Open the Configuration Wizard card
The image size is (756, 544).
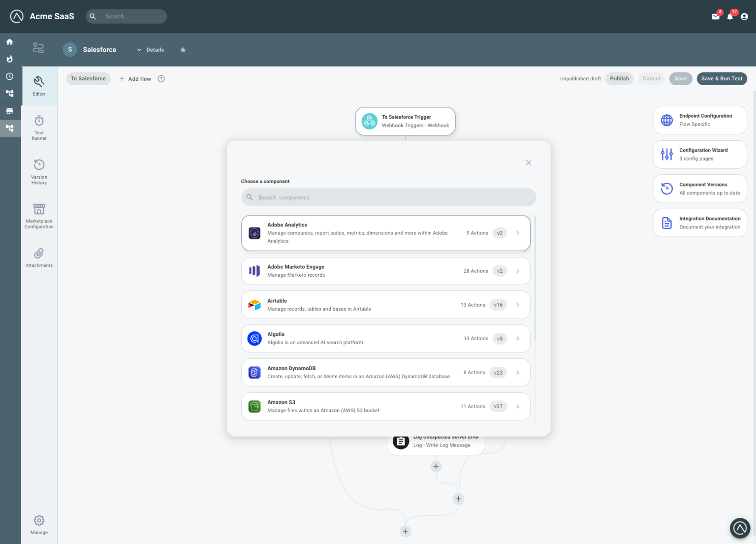tap(700, 155)
